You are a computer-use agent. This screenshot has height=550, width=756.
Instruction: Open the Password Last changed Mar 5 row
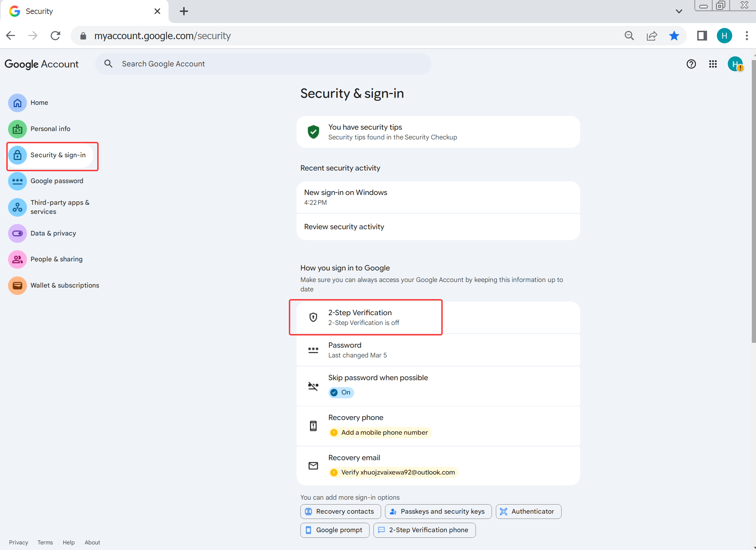[438, 350]
